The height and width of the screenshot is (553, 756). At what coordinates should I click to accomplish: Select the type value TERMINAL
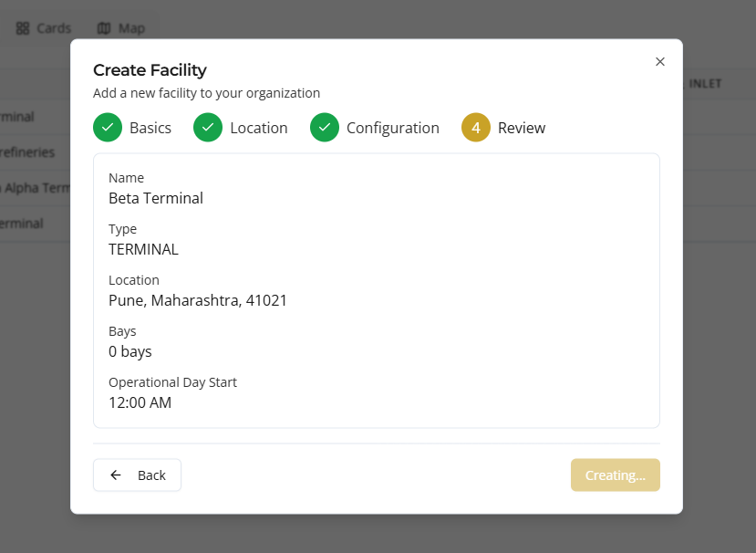[x=144, y=249]
